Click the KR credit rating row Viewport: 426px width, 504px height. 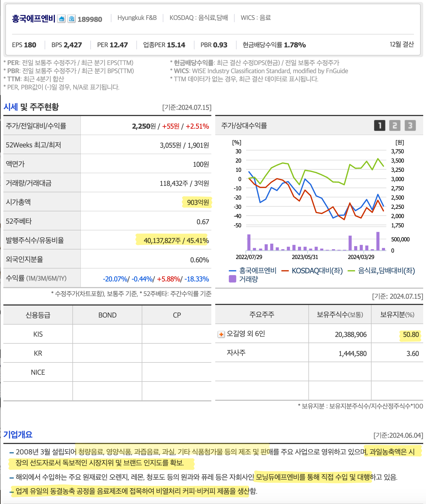click(x=107, y=353)
